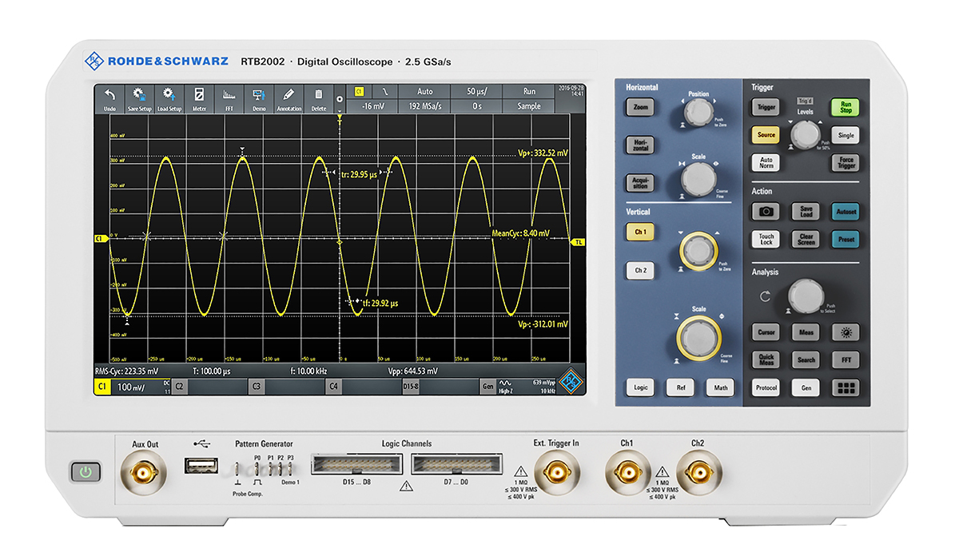The height and width of the screenshot is (560, 959).
Task: Open the Acquisition settings
Action: [639, 183]
